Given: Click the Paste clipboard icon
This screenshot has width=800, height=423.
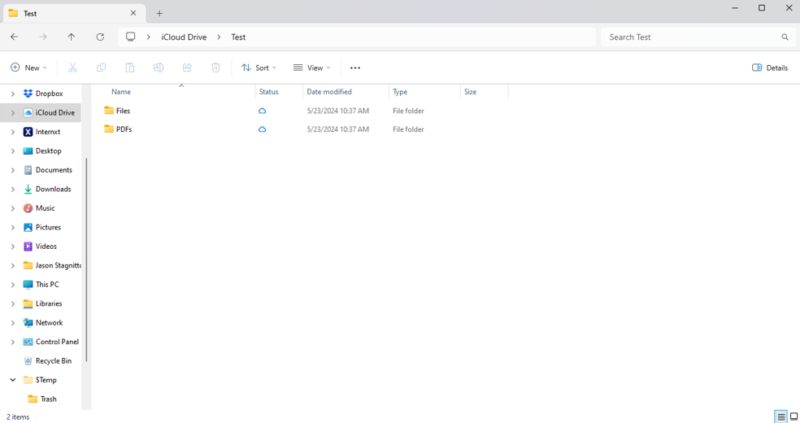Looking at the screenshot, I should [x=130, y=67].
